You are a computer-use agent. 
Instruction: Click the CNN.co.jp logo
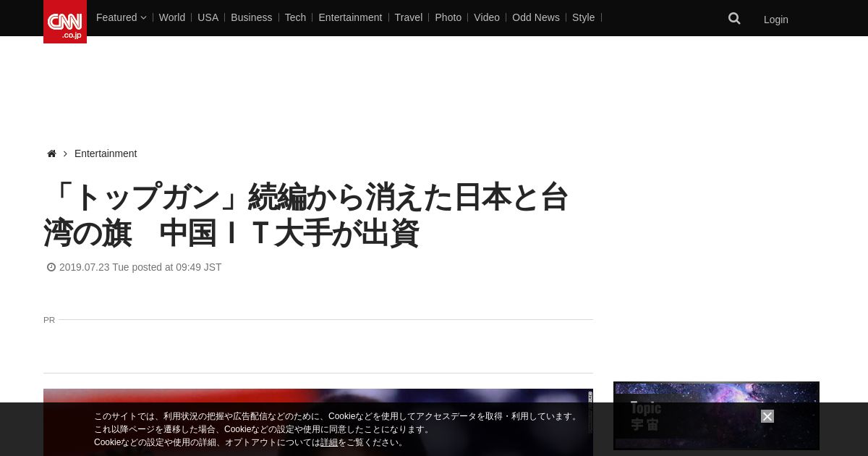click(65, 22)
